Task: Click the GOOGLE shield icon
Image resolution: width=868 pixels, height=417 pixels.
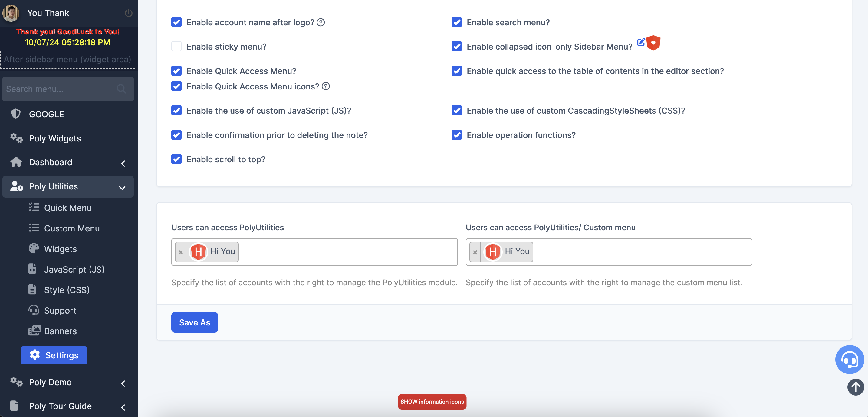Action: pos(16,114)
